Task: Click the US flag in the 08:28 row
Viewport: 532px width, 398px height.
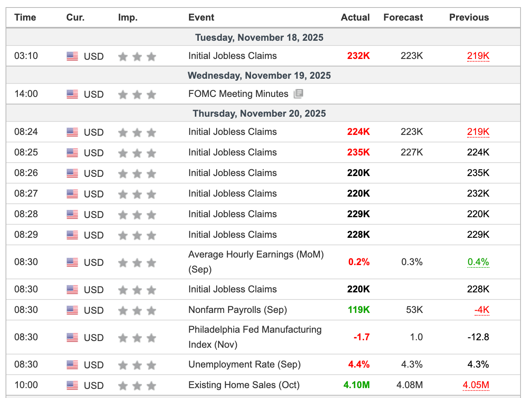Action: pyautogui.click(x=72, y=214)
